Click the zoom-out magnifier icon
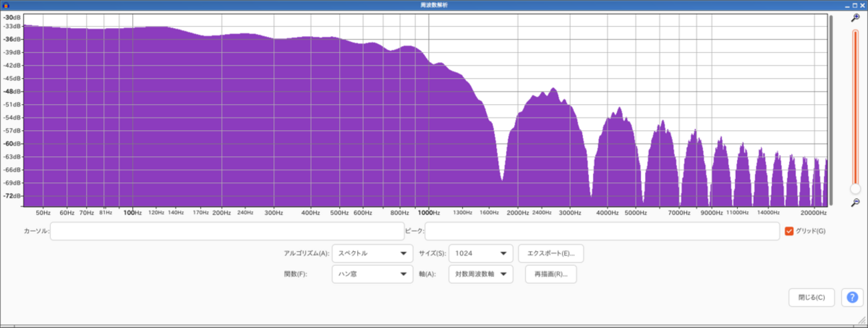Image resolution: width=868 pixels, height=328 pixels. click(x=855, y=202)
